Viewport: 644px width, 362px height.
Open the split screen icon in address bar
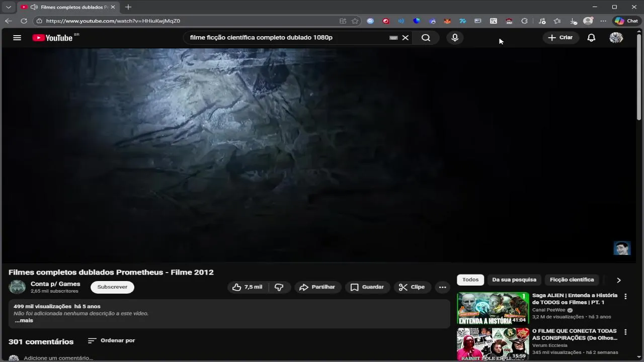343,21
